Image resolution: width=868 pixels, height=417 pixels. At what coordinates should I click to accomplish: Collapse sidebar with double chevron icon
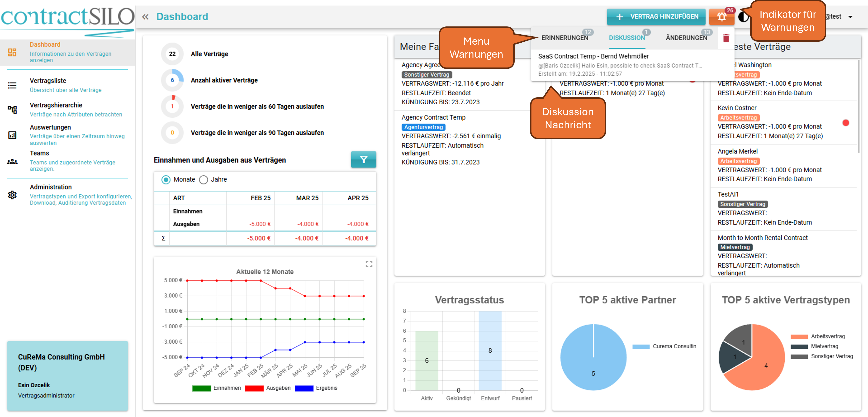coord(145,17)
